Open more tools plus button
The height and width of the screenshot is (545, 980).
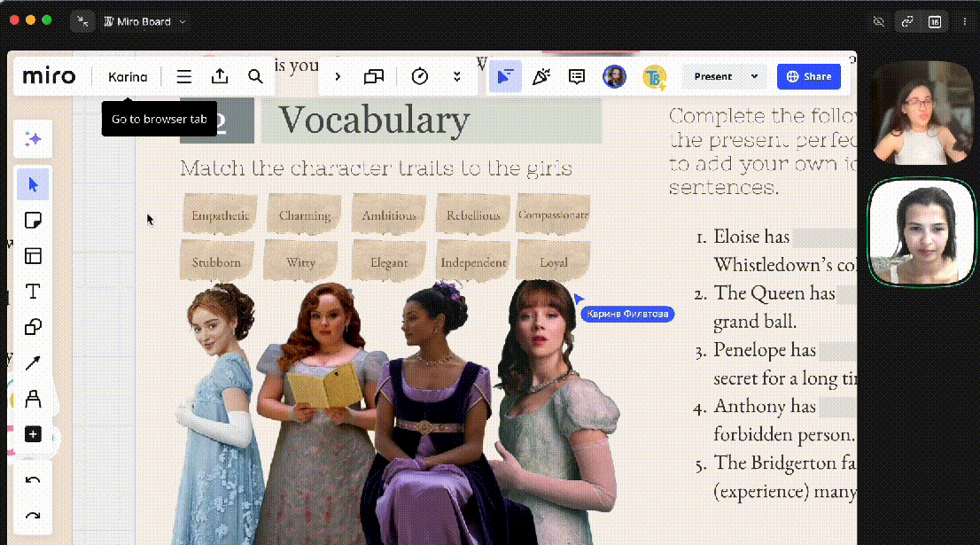pos(33,434)
